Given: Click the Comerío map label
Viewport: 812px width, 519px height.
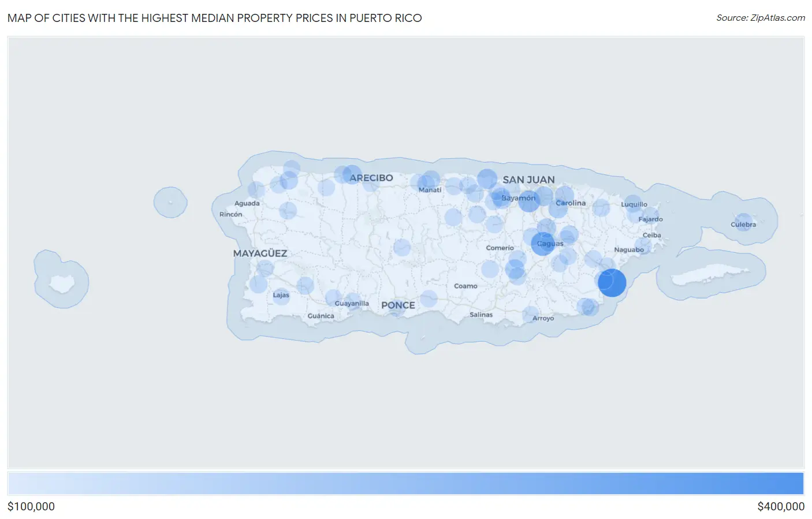Looking at the screenshot, I should click(500, 248).
